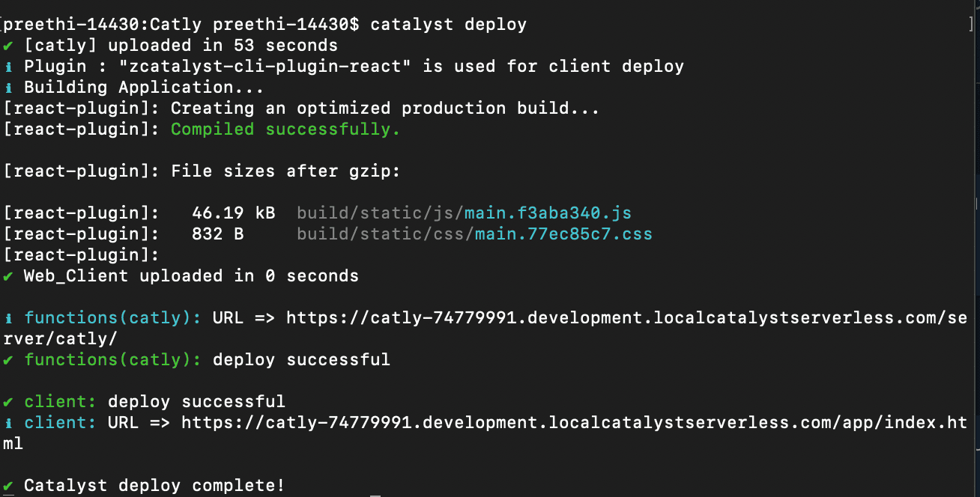980x497 pixels.
Task: Click the '46.19 kB' file size value
Action: pyautogui.click(x=233, y=213)
